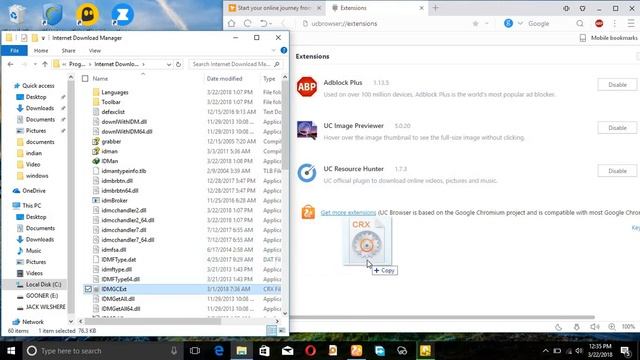Click the Search Internet Download Manager box
Viewport: 640px width, 360px height.
236,64
